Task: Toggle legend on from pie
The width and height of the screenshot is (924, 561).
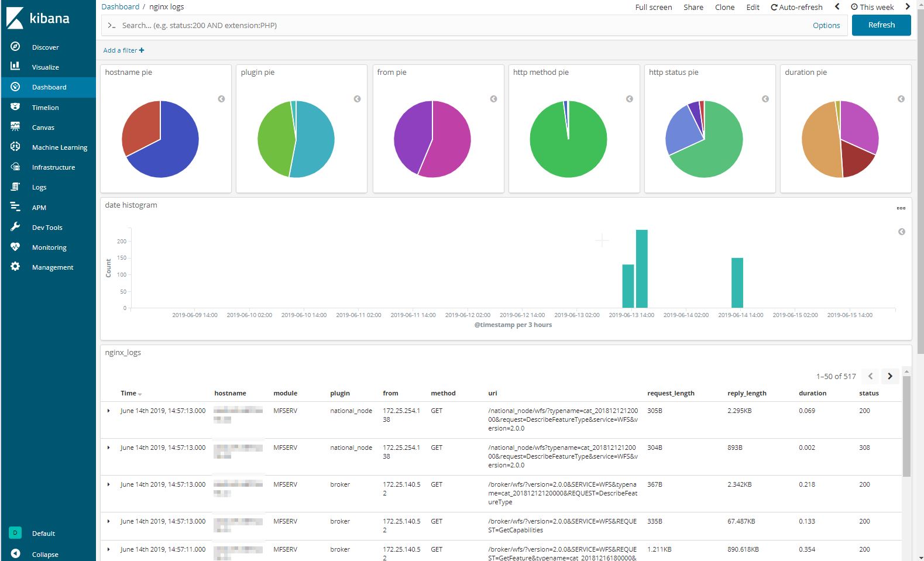Action: [493, 99]
